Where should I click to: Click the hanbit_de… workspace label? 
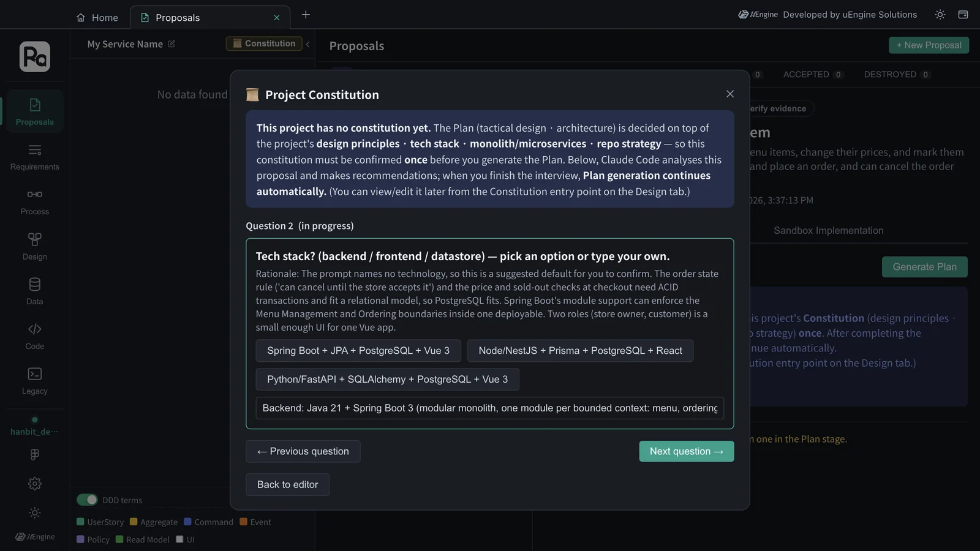tap(34, 432)
